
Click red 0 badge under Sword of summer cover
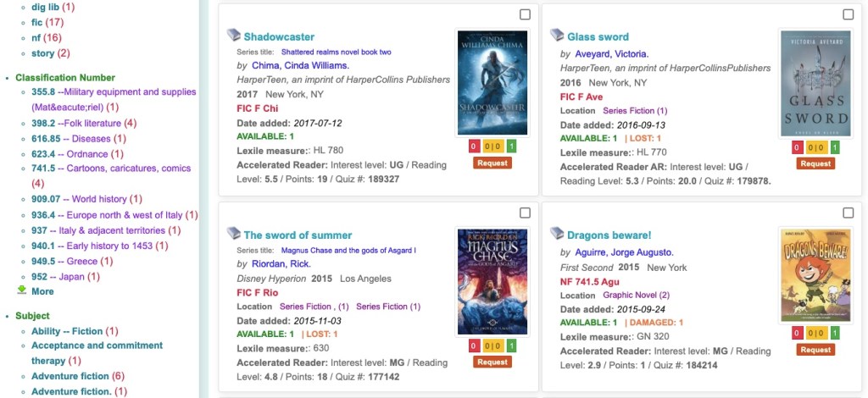coord(474,346)
